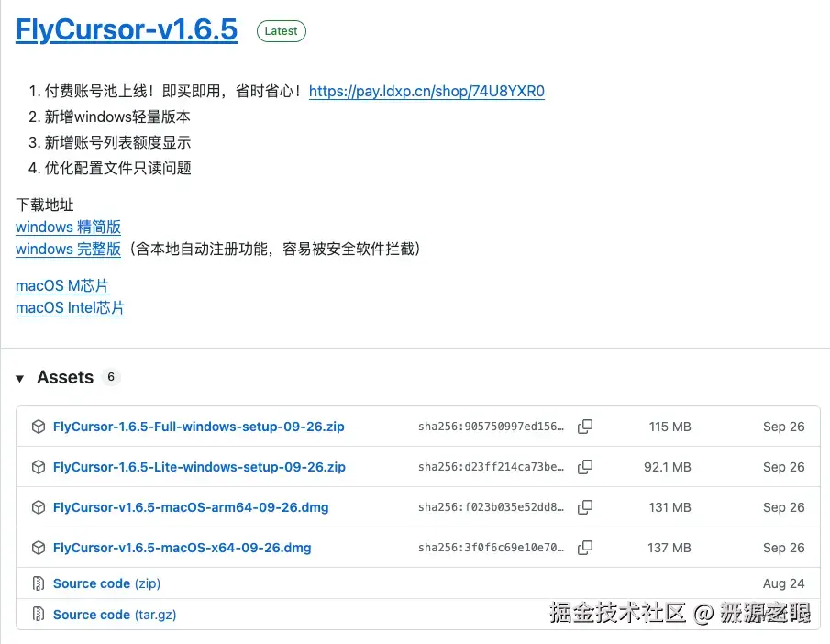Open the pay.ldxp.cn shop link
The image size is (830, 644).
pos(426,91)
